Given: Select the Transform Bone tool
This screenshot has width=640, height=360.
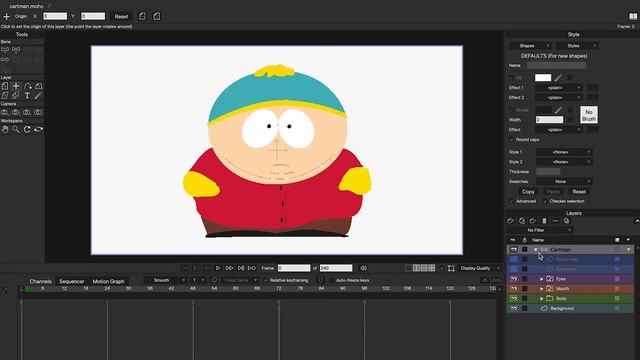Looking at the screenshot, I should pyautogui.click(x=16, y=49).
